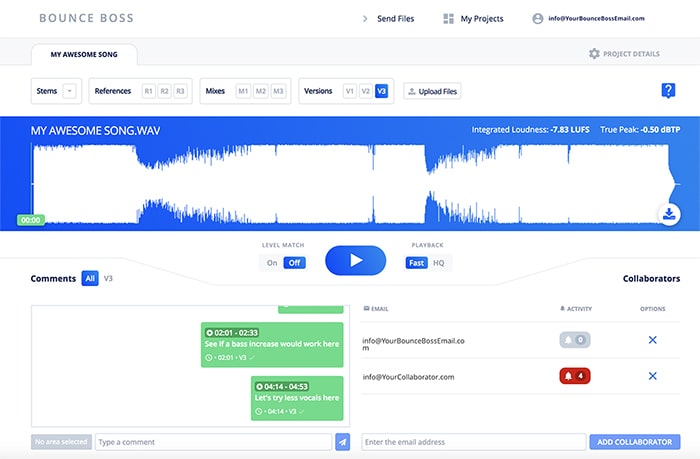Expand the Stems dropdown

[x=69, y=91]
